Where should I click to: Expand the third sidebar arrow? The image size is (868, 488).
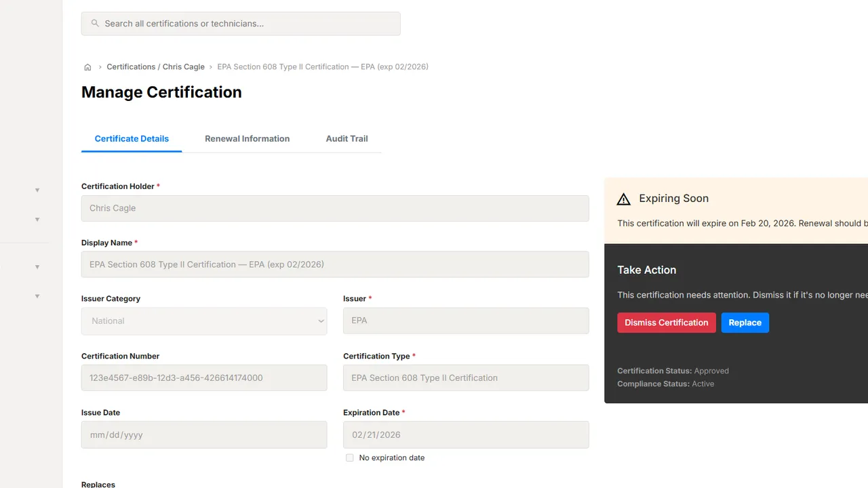(37, 267)
